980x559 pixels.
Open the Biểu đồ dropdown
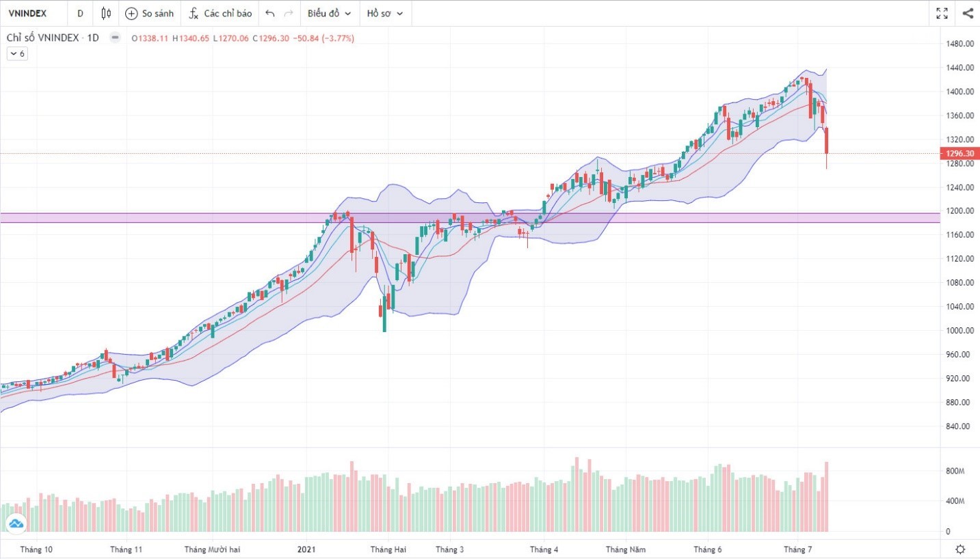pyautogui.click(x=329, y=13)
